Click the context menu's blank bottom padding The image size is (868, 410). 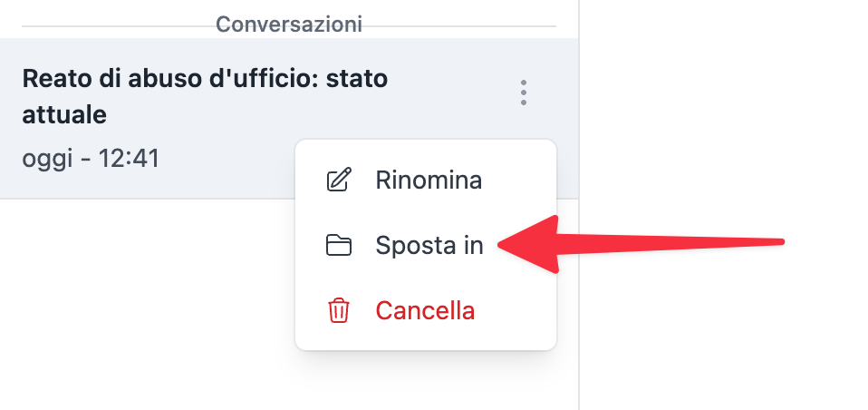coord(425,341)
